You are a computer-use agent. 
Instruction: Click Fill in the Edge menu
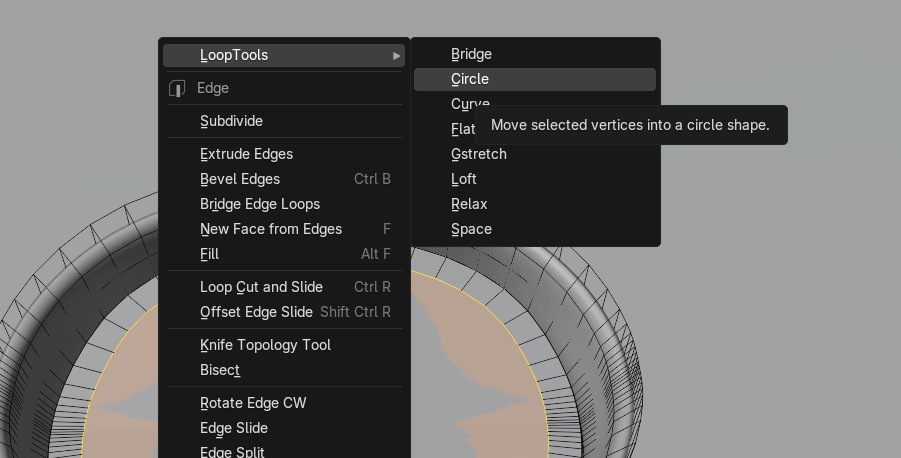[209, 254]
